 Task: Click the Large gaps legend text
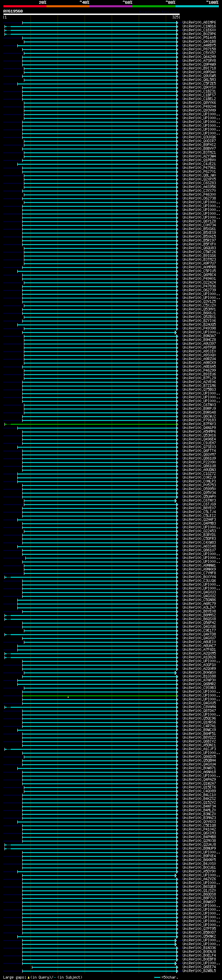[x=15, y=977]
